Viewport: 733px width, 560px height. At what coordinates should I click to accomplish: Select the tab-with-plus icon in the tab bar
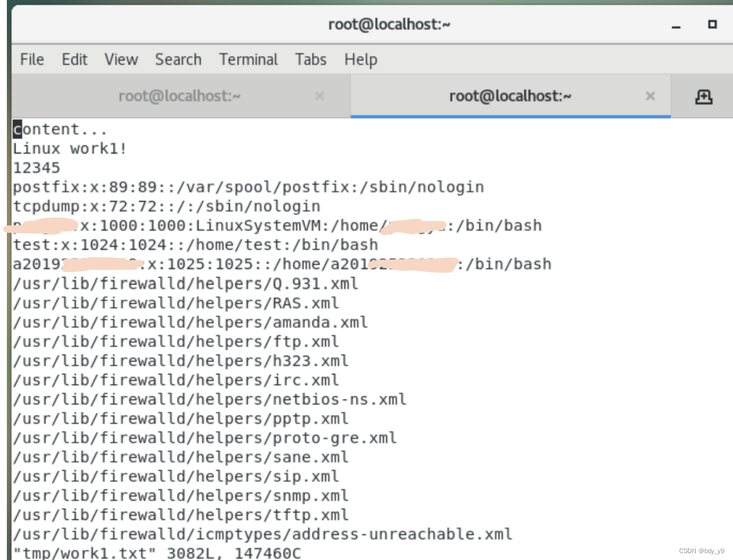pos(704,96)
